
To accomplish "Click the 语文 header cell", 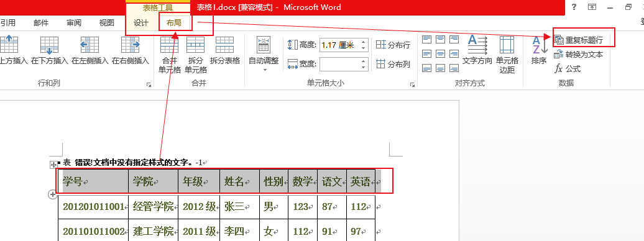I will coord(332,181).
